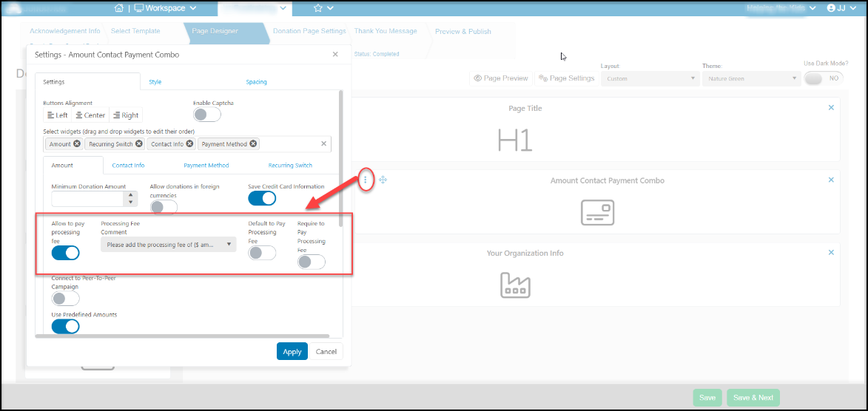
Task: Click the move arrows icon on combo widget
Action: 383,180
